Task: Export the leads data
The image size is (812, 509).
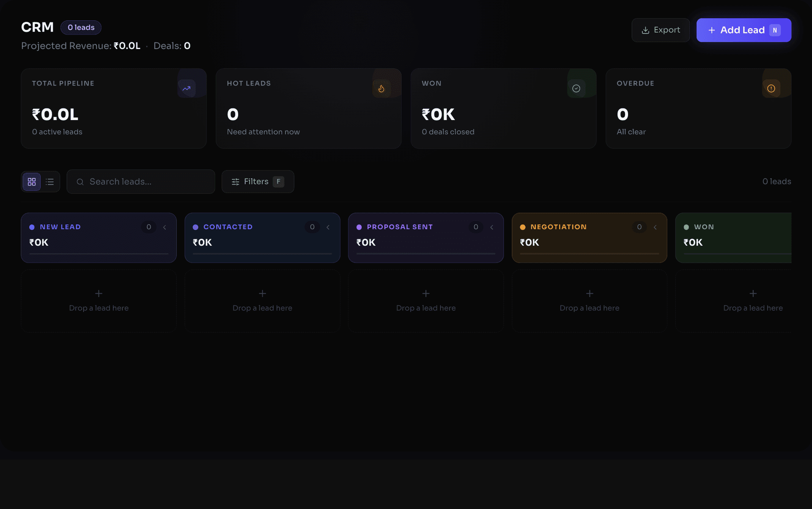Action: tap(661, 30)
